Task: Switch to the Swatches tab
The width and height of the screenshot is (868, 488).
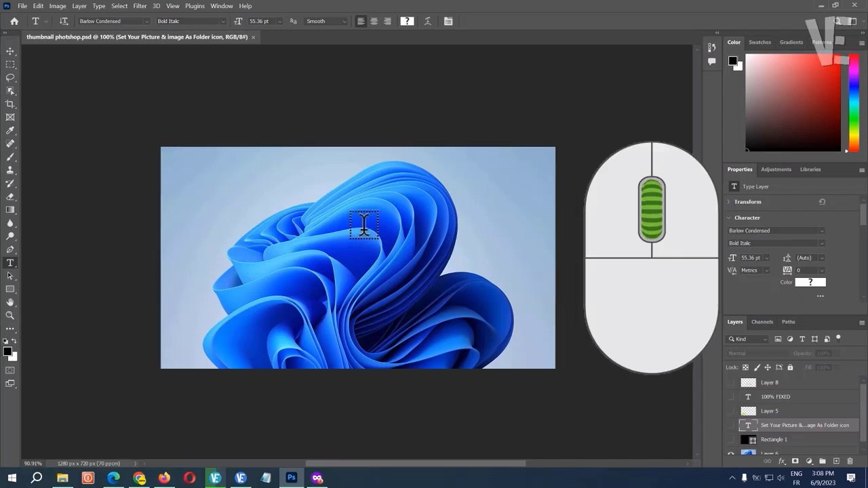Action: (759, 42)
